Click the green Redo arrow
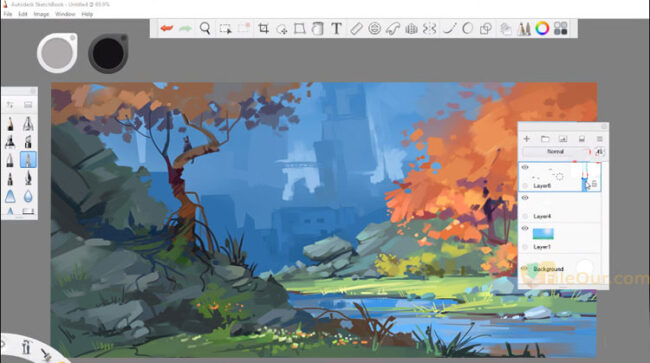Screen dimensions: 650x363 185,28
